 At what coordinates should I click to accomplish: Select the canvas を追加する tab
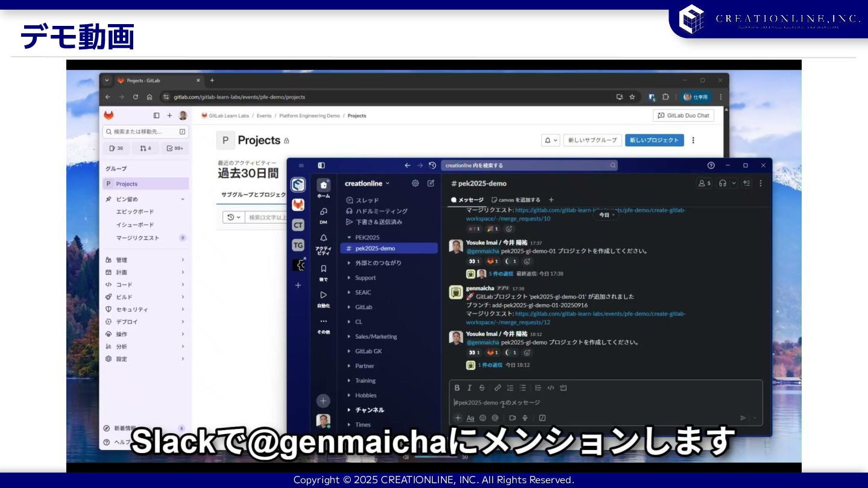pyautogui.click(x=515, y=199)
